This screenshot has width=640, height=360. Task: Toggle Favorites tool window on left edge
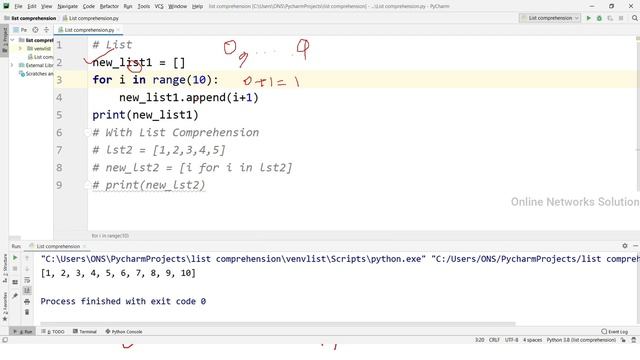(x=5, y=306)
